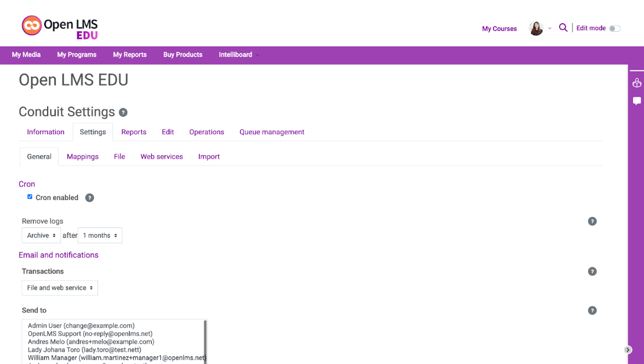Select Lady Johana Toro in Send to list
Viewport: 644px width, 364px height.
pyautogui.click(x=85, y=349)
